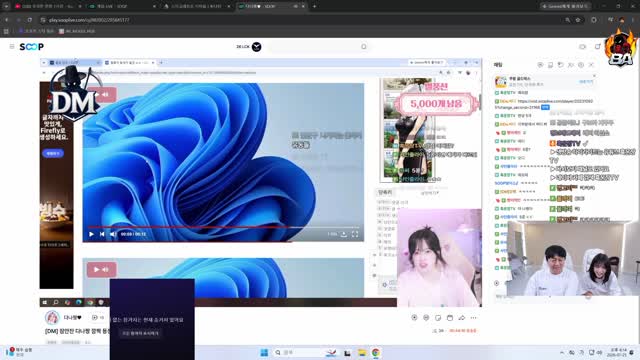The height and width of the screenshot is (360, 640).
Task: Open the bookmarks apps grid icon
Action: (6, 31)
